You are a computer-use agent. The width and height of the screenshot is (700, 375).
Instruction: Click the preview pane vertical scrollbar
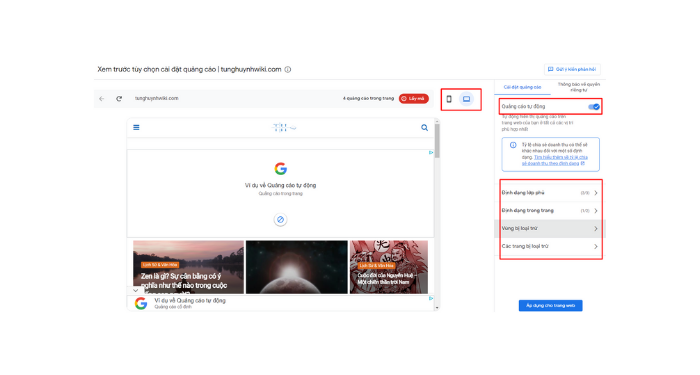pos(437,141)
